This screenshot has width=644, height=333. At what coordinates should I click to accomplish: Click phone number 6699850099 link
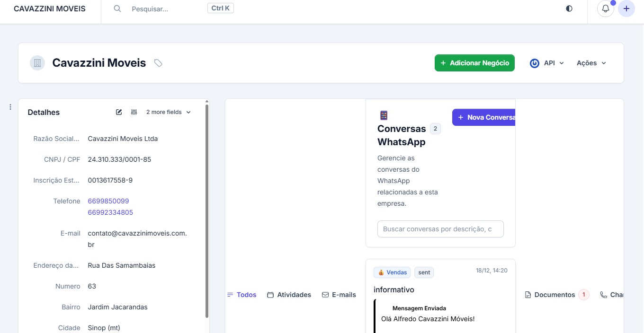108,201
